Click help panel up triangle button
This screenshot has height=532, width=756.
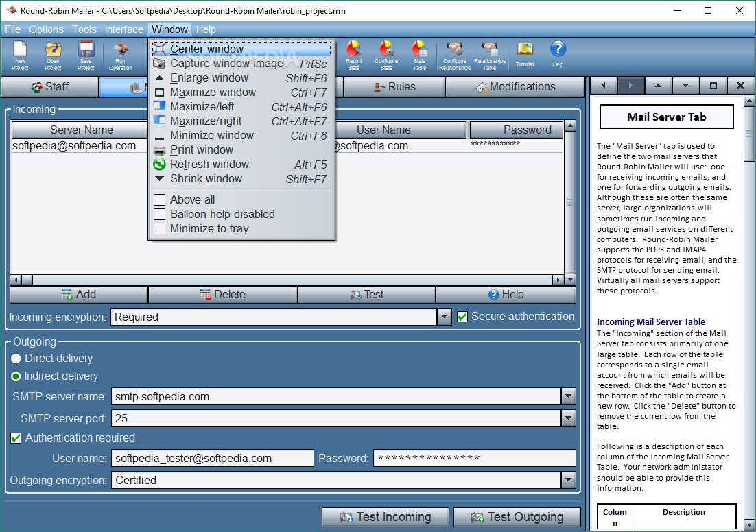[658, 86]
